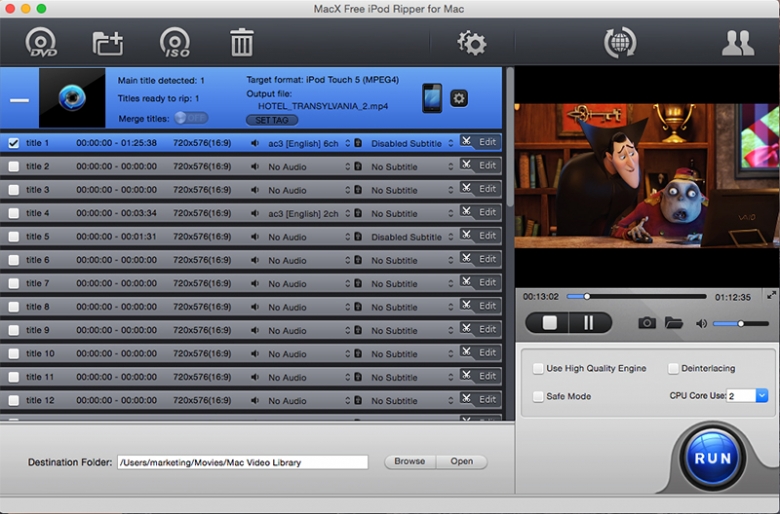
Task: Open Disabled Subtitle dropdown for title 1
Action: (x=450, y=143)
